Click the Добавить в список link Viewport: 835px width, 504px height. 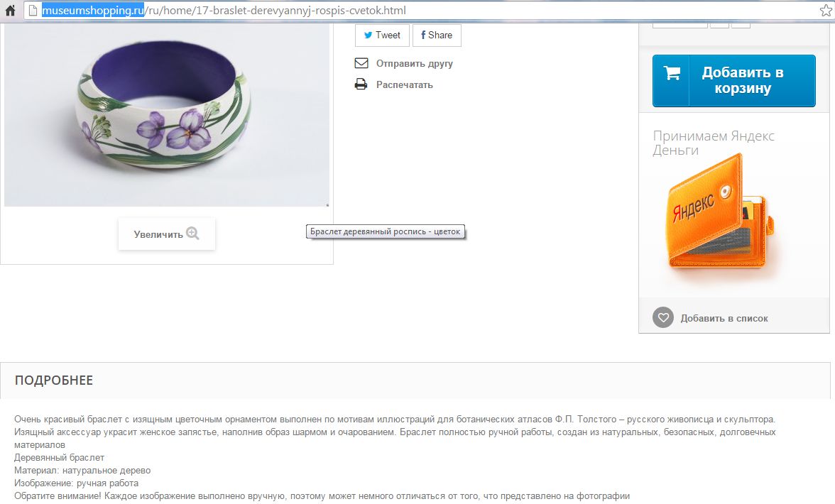point(724,318)
